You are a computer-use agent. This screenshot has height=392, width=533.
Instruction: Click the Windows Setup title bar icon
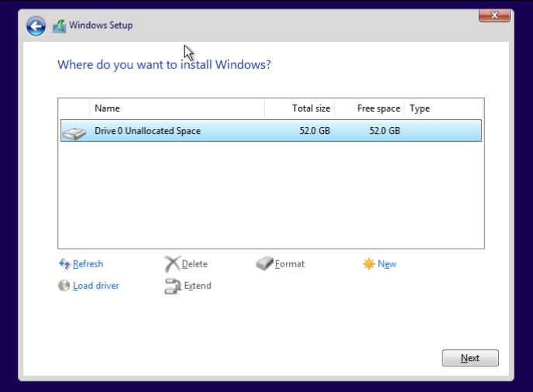click(x=60, y=26)
